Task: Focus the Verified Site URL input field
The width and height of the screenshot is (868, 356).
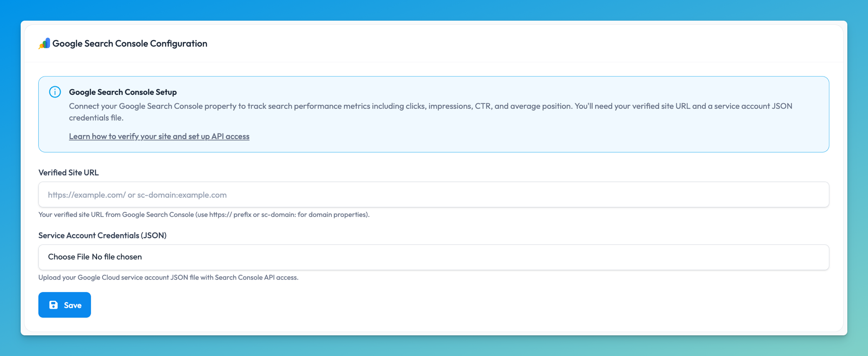Action: click(434, 195)
